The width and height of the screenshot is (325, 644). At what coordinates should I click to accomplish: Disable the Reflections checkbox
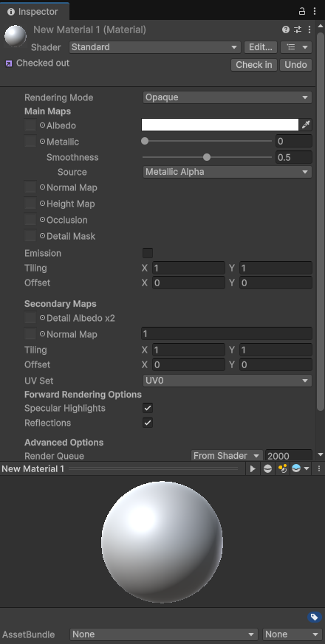tap(148, 423)
